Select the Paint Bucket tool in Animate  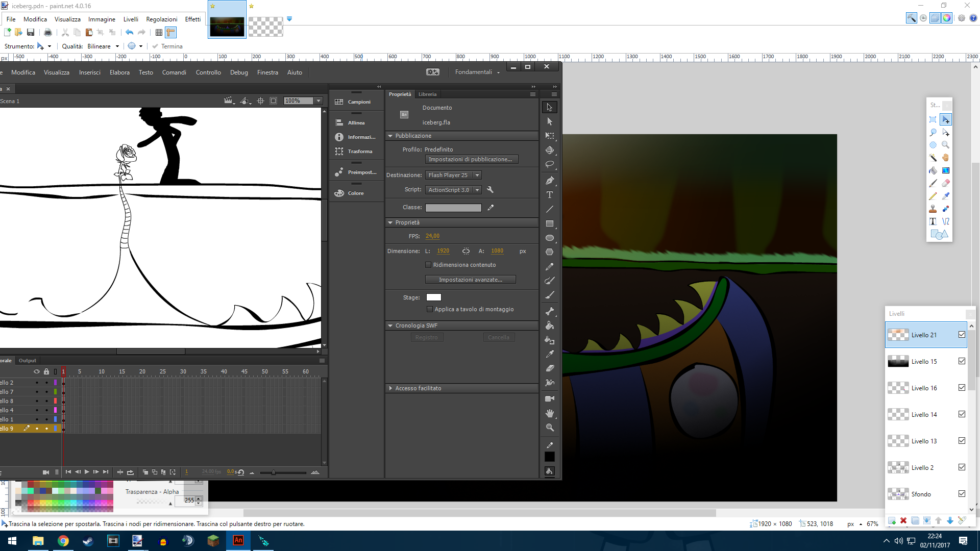[x=550, y=325]
